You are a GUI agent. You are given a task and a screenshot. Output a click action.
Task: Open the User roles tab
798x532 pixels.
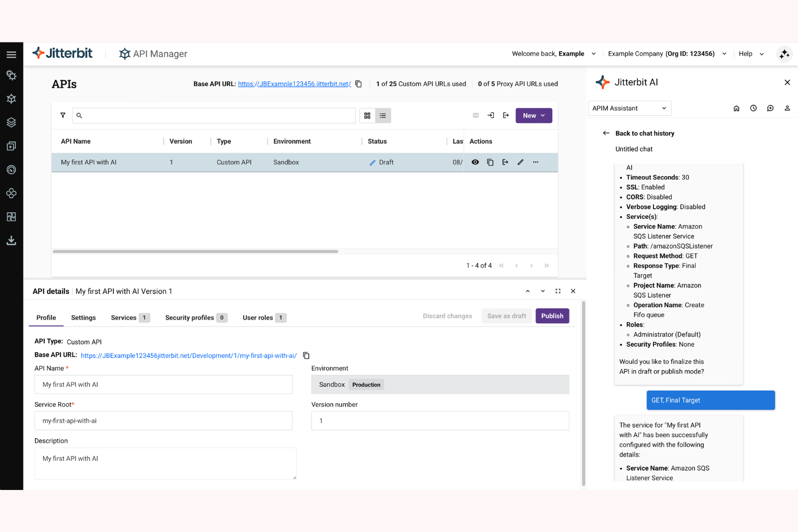(264, 317)
